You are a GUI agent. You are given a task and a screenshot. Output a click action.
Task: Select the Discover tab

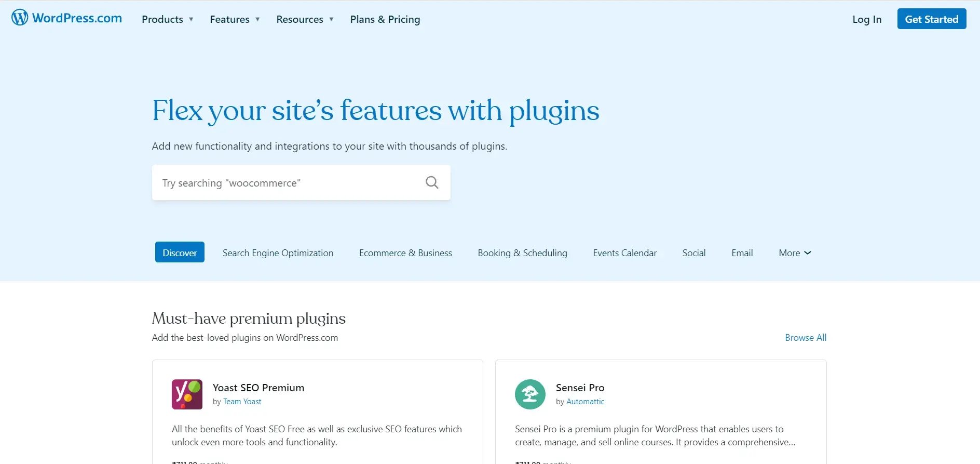(180, 252)
